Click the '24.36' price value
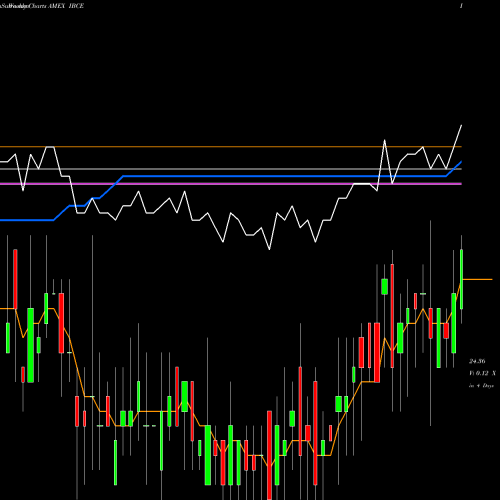Screen dimensions: 500x500 point(477,361)
